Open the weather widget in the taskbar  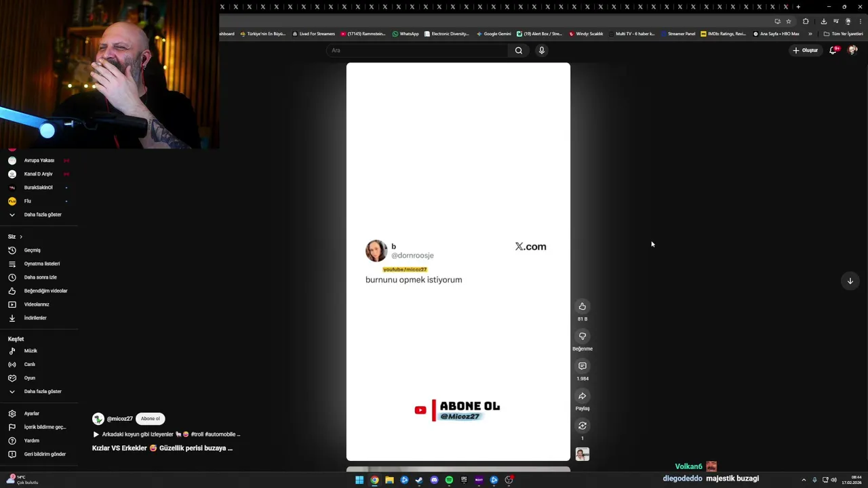point(21,480)
